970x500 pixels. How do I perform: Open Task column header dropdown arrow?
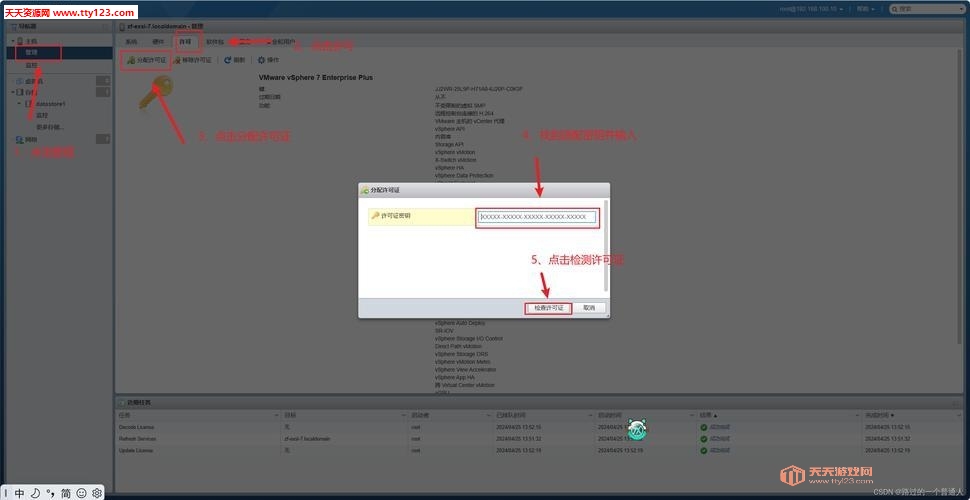(276, 415)
